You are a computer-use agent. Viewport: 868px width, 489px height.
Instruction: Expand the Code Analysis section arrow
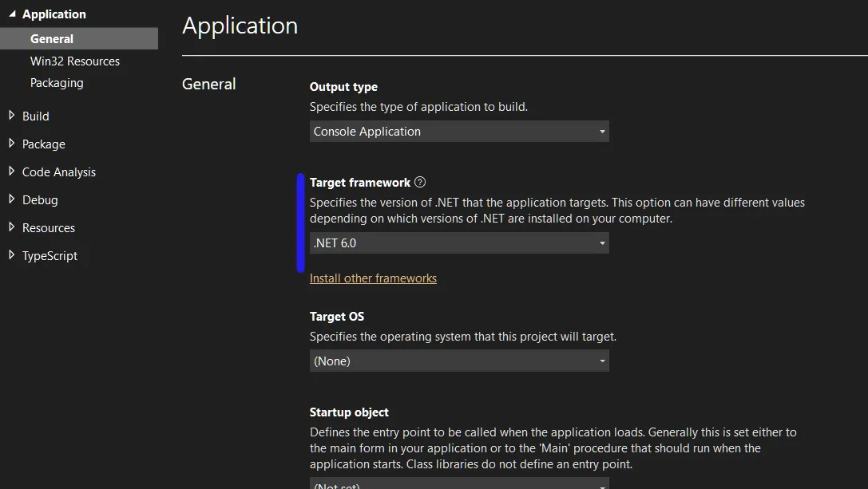[12, 172]
